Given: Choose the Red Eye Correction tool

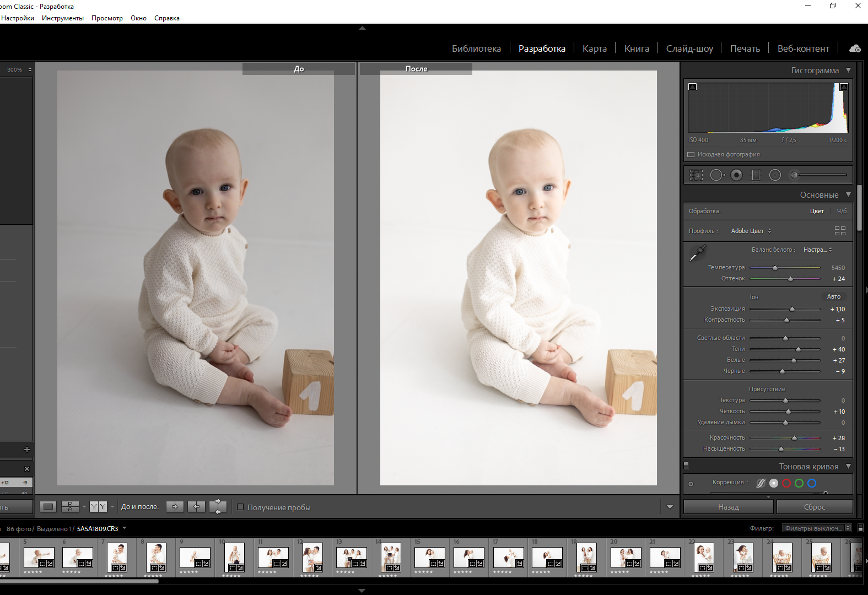Looking at the screenshot, I should click(x=736, y=175).
